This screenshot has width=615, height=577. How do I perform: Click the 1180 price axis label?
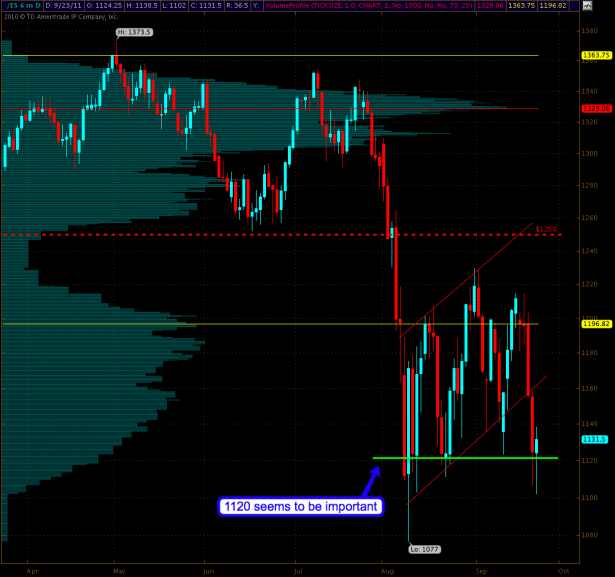(x=590, y=353)
